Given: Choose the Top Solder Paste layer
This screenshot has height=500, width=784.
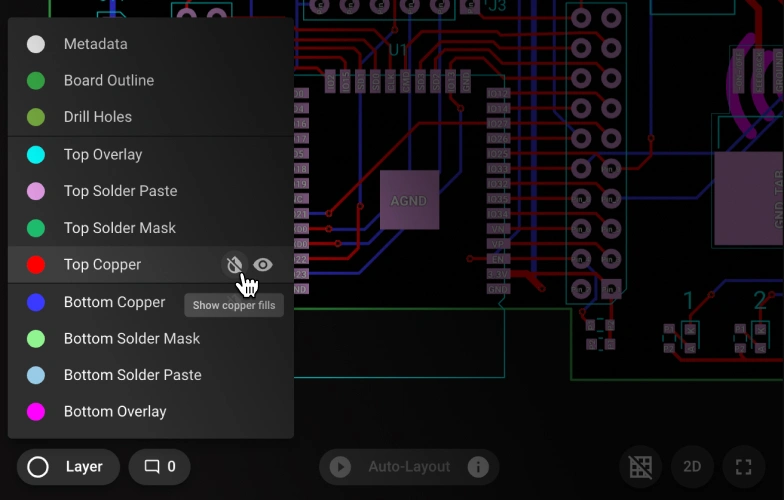Looking at the screenshot, I should click(120, 191).
